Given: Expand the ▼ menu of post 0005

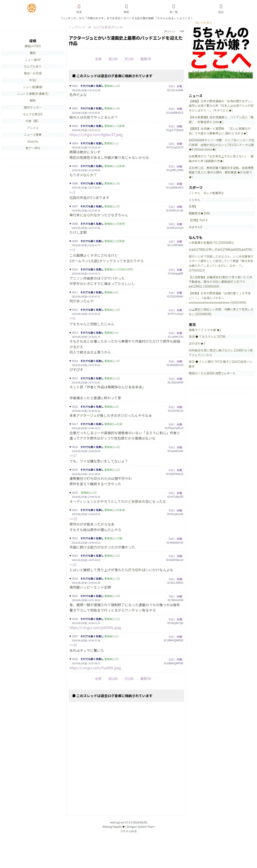Looking at the screenshot, I should click(x=70, y=166).
